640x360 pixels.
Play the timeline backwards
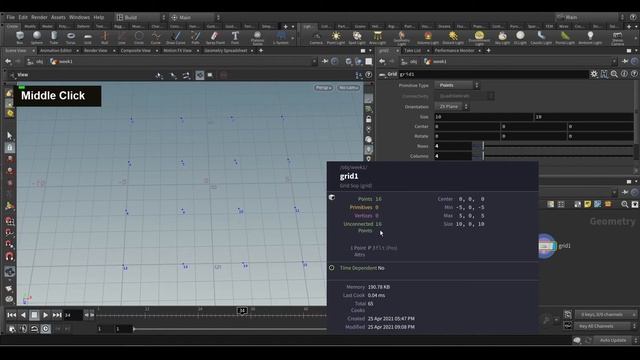click(x=23, y=315)
